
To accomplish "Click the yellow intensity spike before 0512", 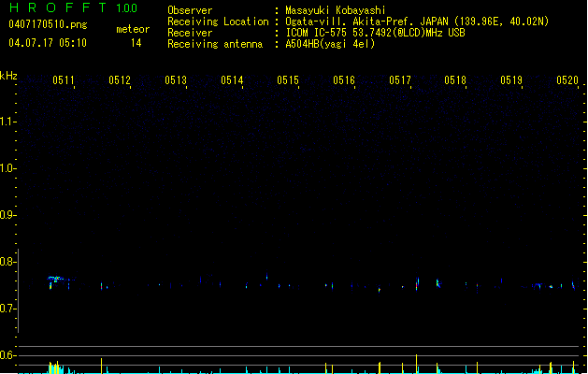I will (x=101, y=366).
